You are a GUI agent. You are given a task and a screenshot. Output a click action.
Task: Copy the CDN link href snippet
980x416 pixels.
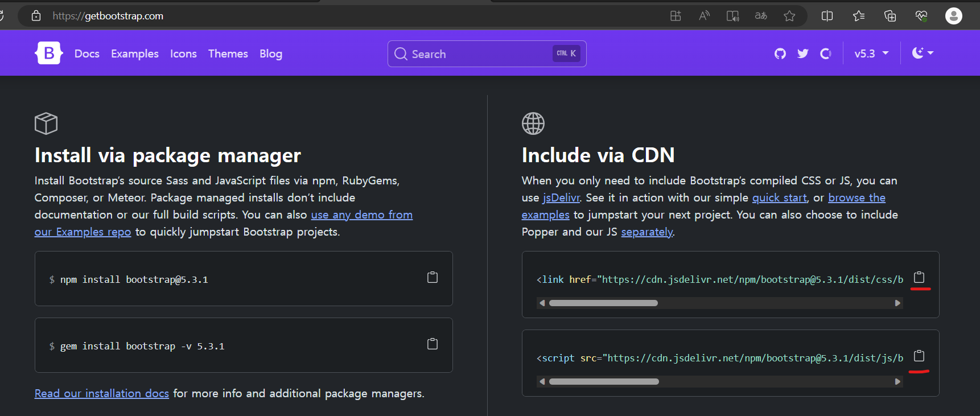pyautogui.click(x=919, y=277)
